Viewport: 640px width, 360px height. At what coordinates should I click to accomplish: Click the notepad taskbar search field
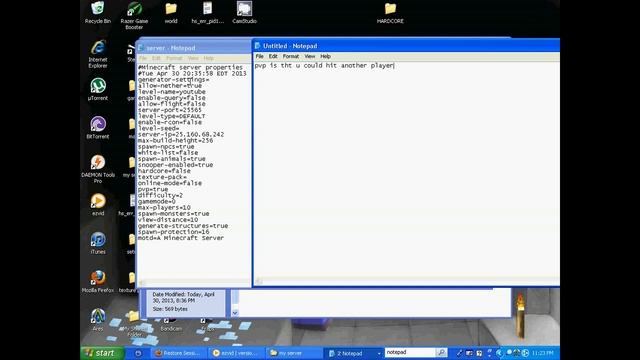[x=410, y=352]
